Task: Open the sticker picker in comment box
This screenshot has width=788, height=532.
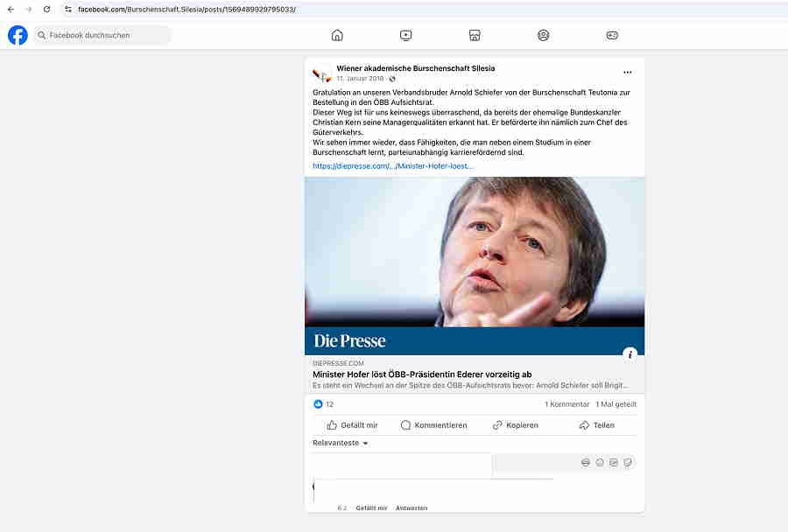Action: (628, 462)
